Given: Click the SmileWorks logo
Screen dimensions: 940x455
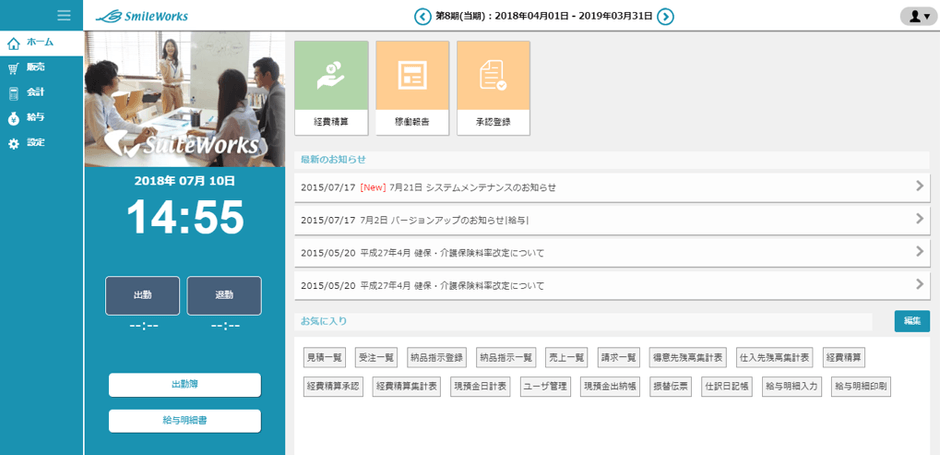Looking at the screenshot, I should click(x=142, y=16).
